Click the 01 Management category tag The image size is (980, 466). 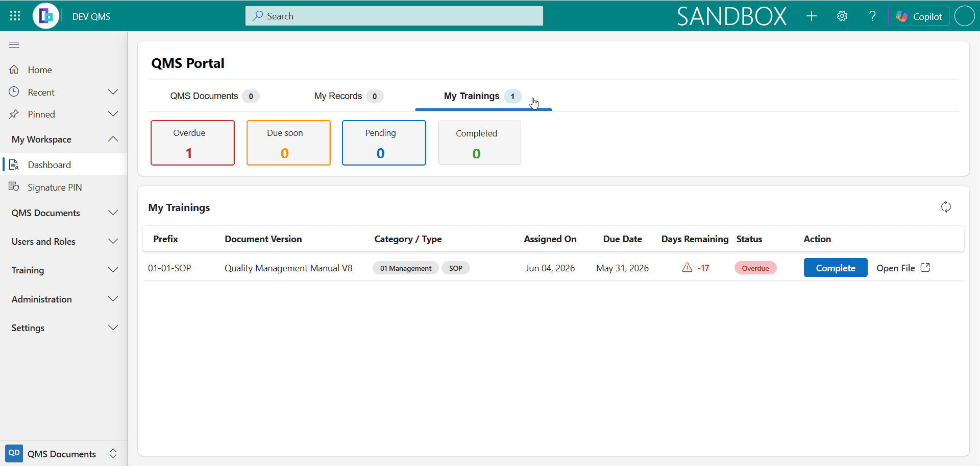tap(406, 268)
